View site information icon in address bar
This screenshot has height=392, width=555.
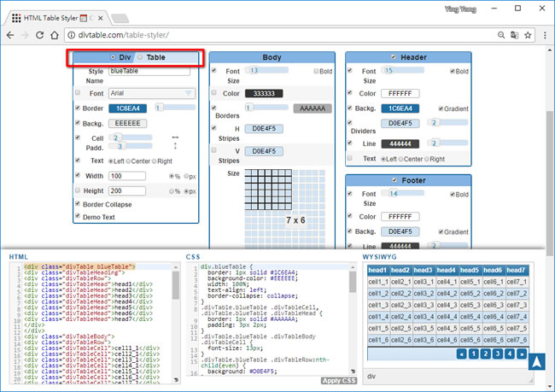pyautogui.click(x=71, y=35)
